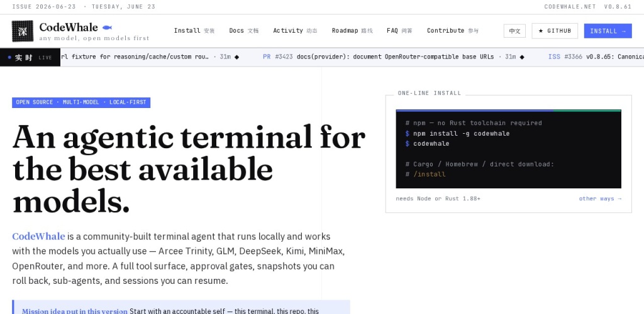Click the CodeWhale link in the intro paragraph

38,237
